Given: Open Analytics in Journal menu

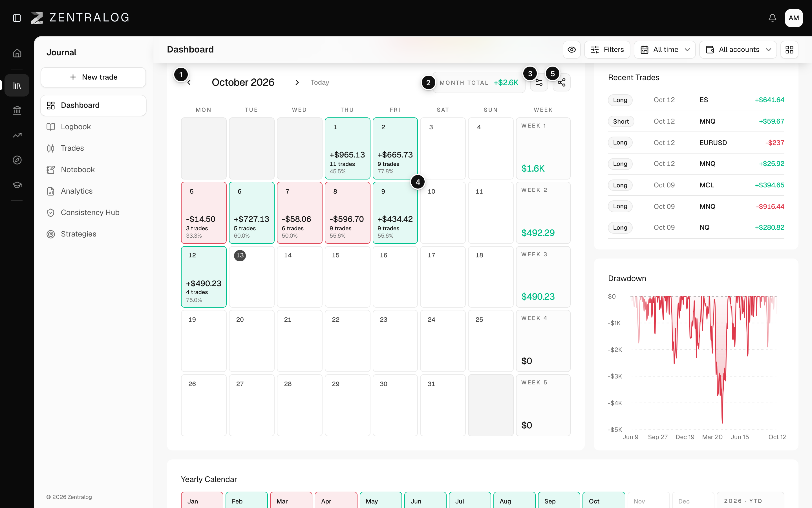Looking at the screenshot, I should tap(93, 191).
